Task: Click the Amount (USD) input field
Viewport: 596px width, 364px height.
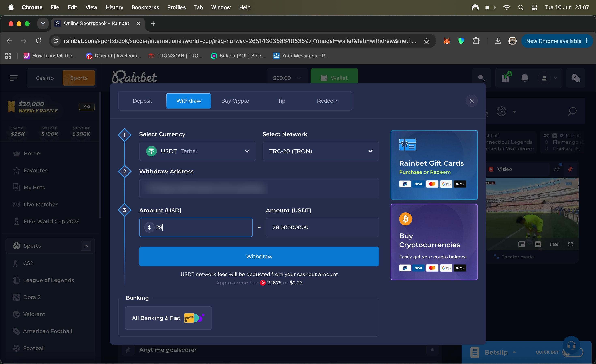Action: (196, 227)
